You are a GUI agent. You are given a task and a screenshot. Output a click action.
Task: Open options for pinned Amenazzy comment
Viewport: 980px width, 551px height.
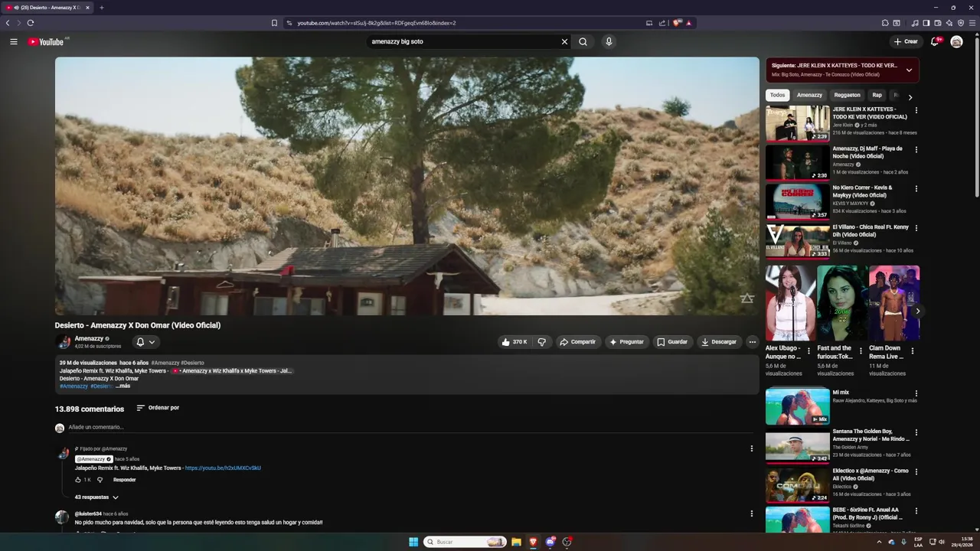751,448
